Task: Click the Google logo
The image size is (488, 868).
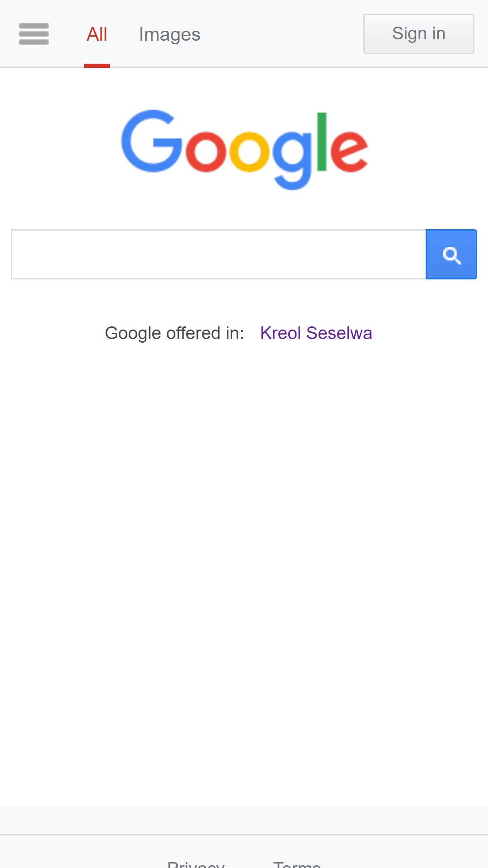Action: pyautogui.click(x=244, y=150)
